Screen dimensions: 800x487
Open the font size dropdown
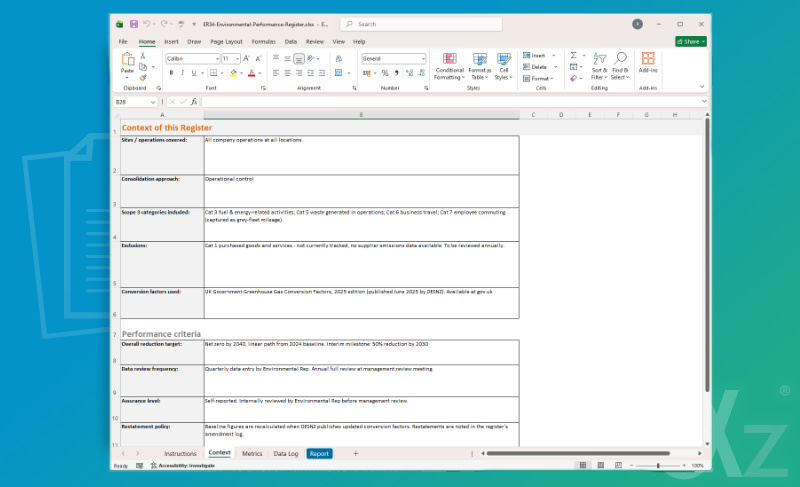coord(237,59)
